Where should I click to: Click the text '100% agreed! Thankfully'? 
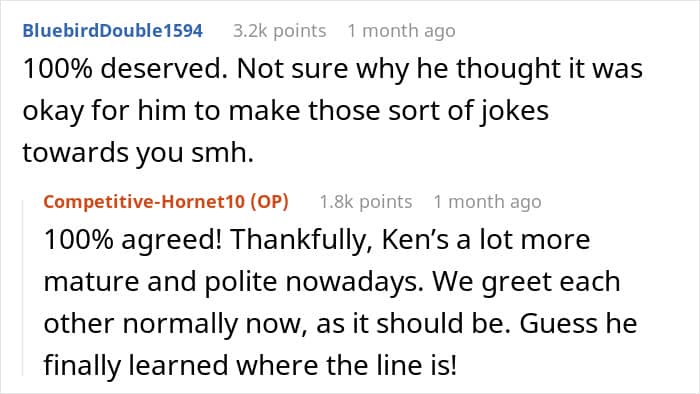coord(208,240)
